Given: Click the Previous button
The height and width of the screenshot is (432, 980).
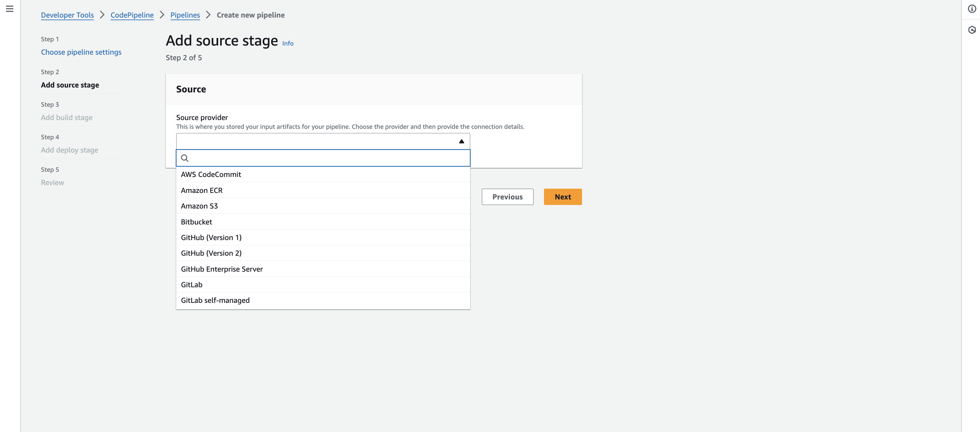Looking at the screenshot, I should click(507, 197).
